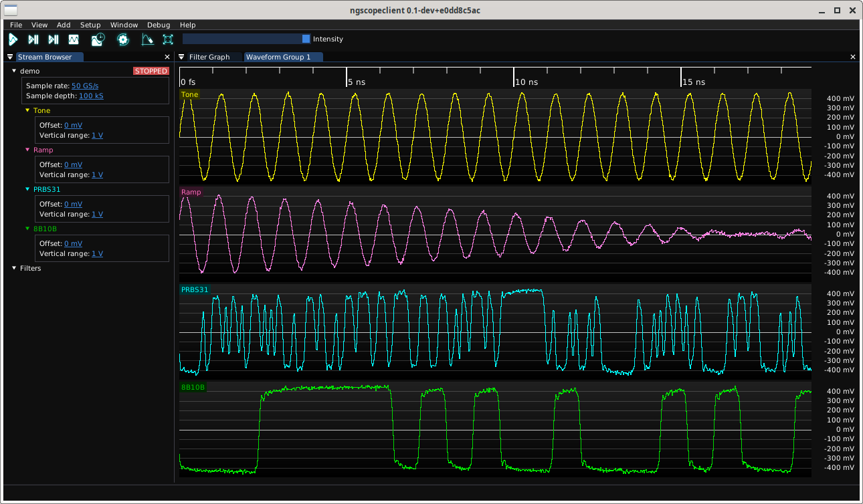Open the Debug menu
This screenshot has height=504, width=863.
point(159,25)
